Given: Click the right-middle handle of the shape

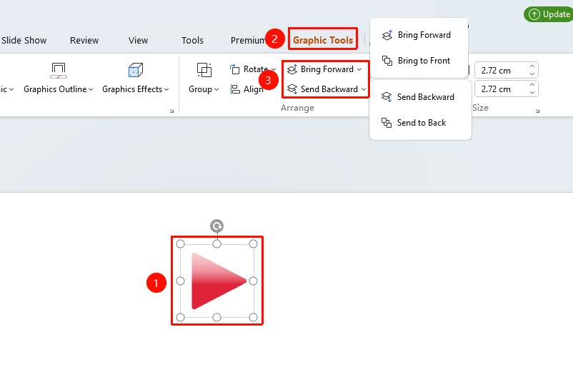Looking at the screenshot, I should [x=253, y=281].
